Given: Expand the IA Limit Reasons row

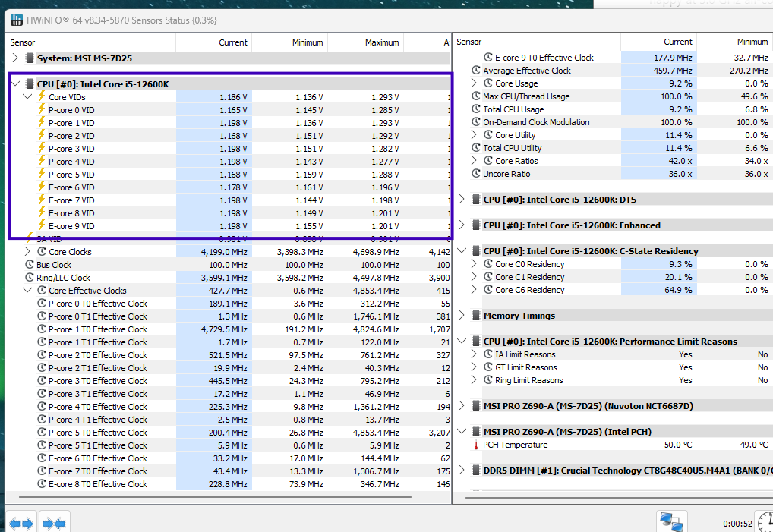Looking at the screenshot, I should point(474,354).
